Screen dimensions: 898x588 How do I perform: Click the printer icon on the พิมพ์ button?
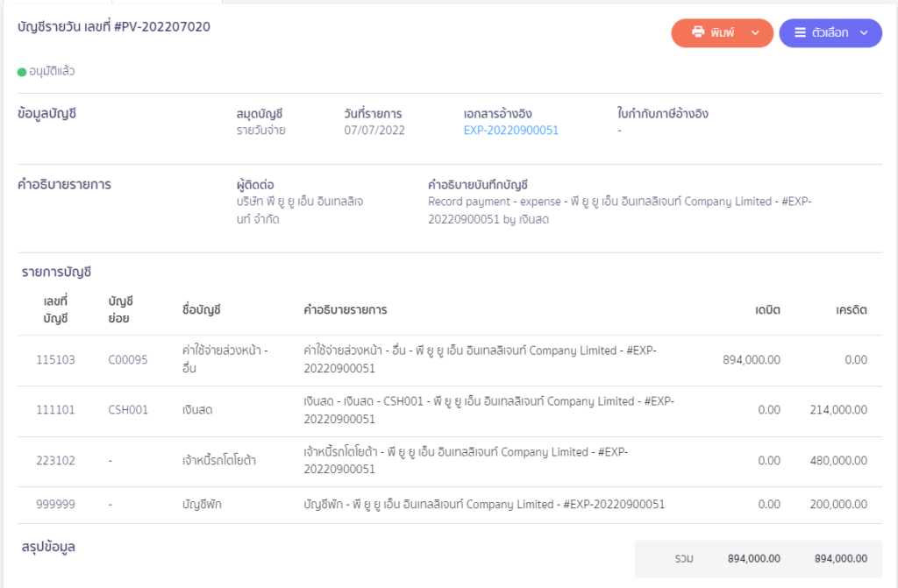697,32
